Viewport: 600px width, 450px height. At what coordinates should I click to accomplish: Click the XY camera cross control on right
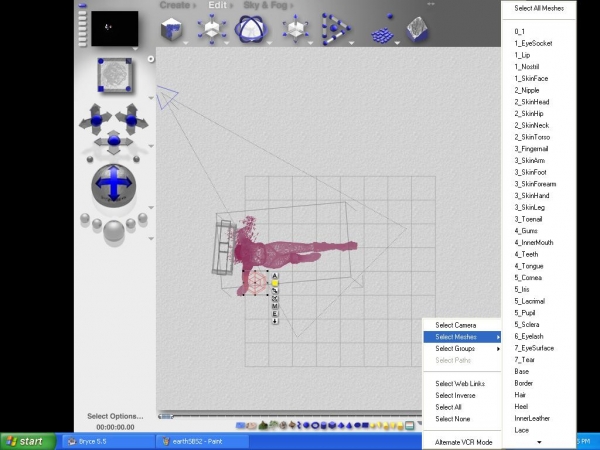[131, 120]
